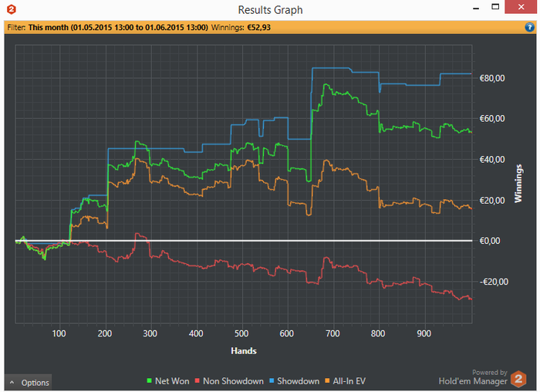Click the 400 hands tick label
The width and height of the screenshot is (540, 392).
[196, 333]
